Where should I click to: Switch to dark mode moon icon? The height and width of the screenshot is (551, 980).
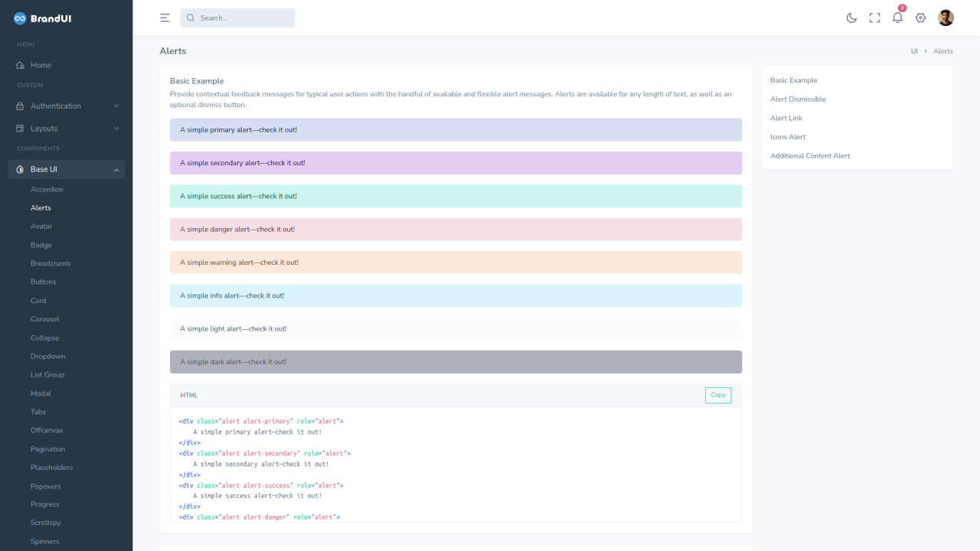coord(851,18)
